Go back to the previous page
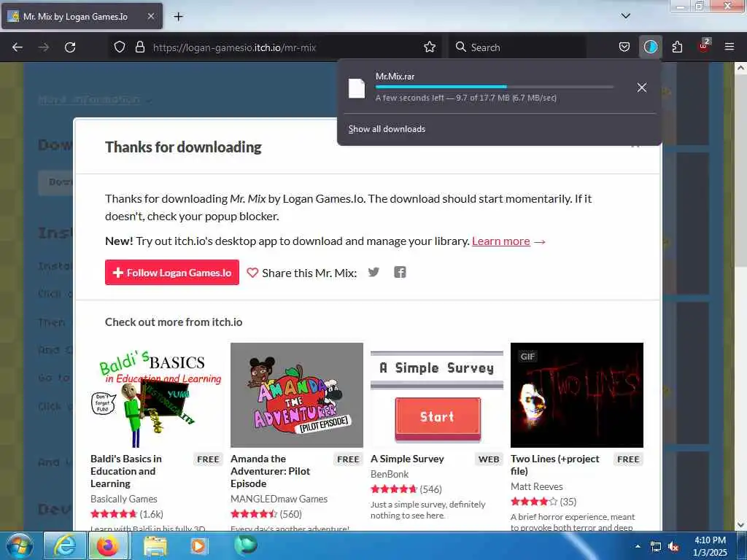This screenshot has width=747, height=560. (x=18, y=47)
